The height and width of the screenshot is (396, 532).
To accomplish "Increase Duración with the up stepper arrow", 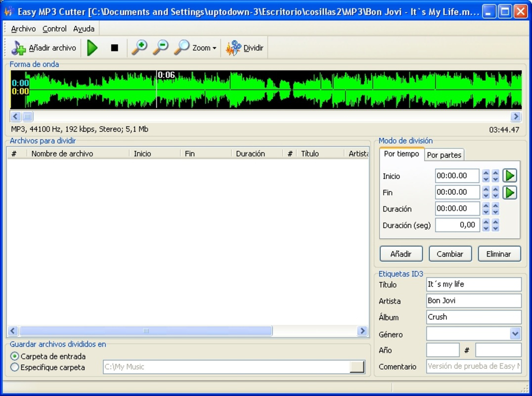I will [x=487, y=206].
